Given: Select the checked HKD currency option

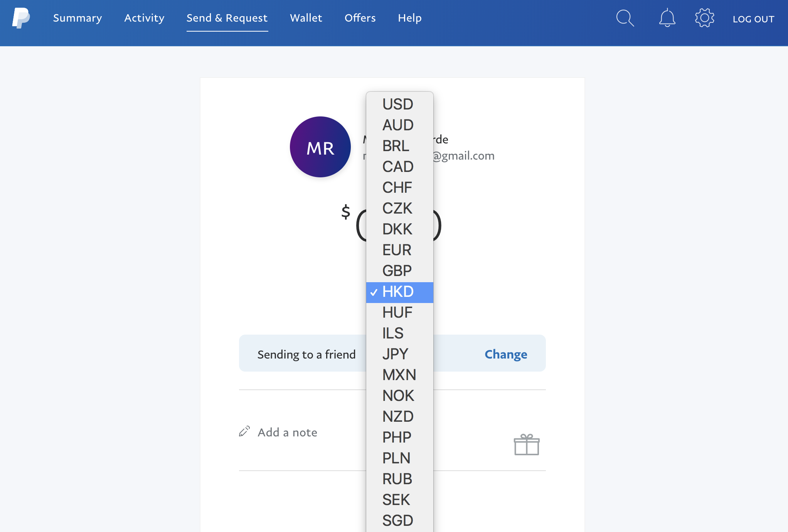Looking at the screenshot, I should click(x=399, y=292).
